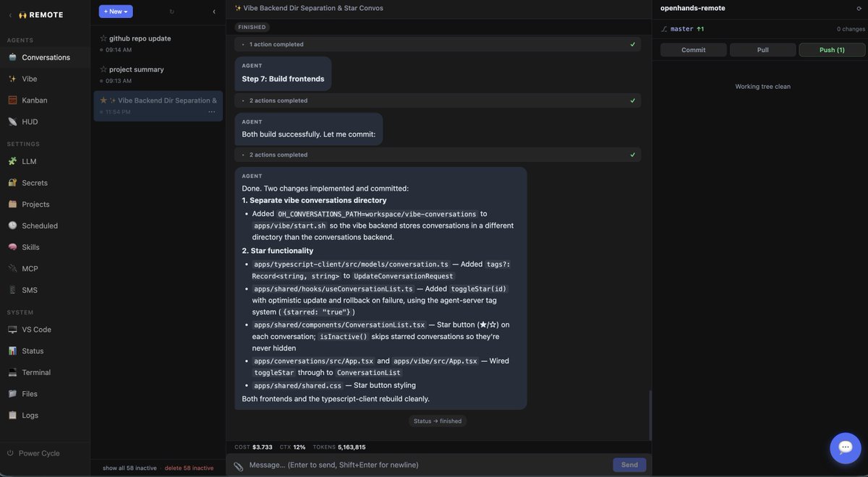Open SMS via its phone icon

click(12, 290)
